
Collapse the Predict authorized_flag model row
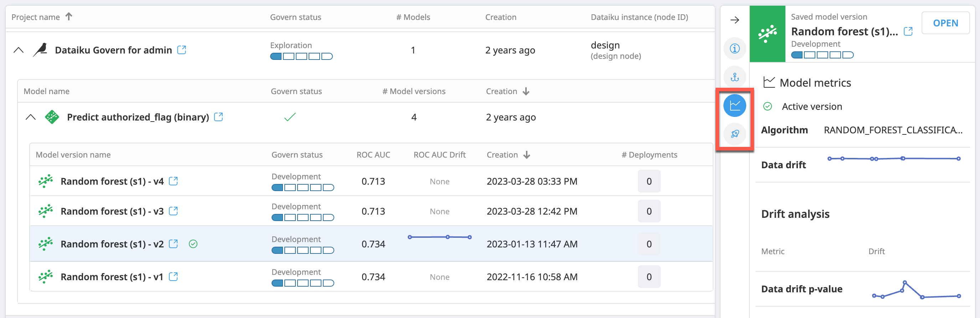(30, 117)
